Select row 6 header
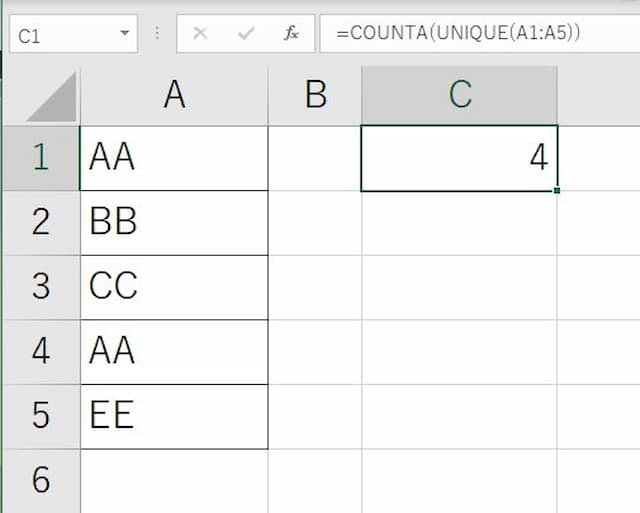 click(40, 480)
